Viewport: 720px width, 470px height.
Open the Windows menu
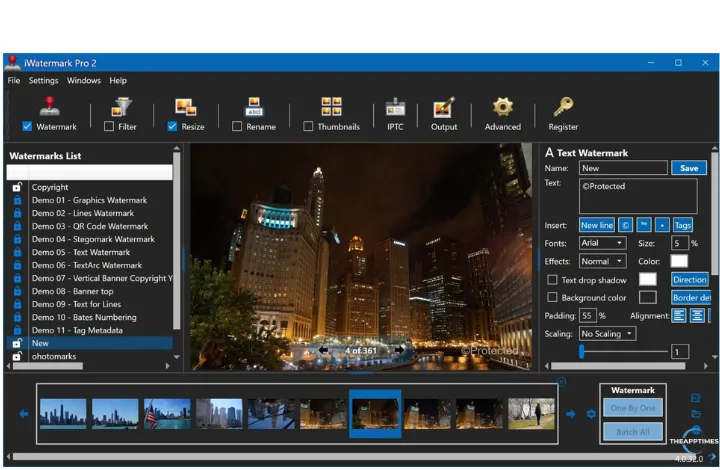coord(84,80)
